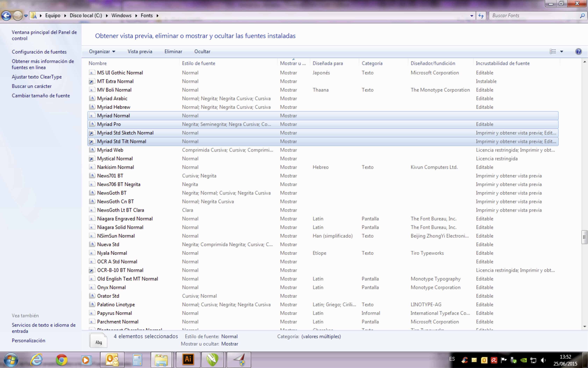
Task: Select the Orator Std font
Action: (x=323, y=296)
